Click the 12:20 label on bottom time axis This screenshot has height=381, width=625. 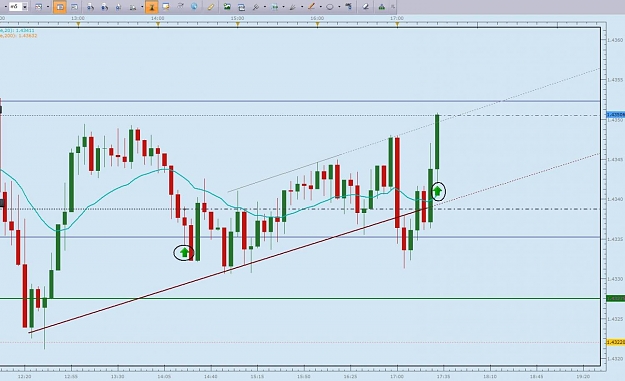click(x=25, y=376)
